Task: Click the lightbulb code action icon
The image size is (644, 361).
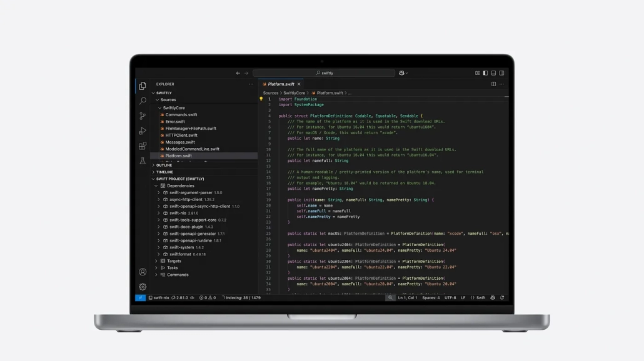Action: coord(261,99)
